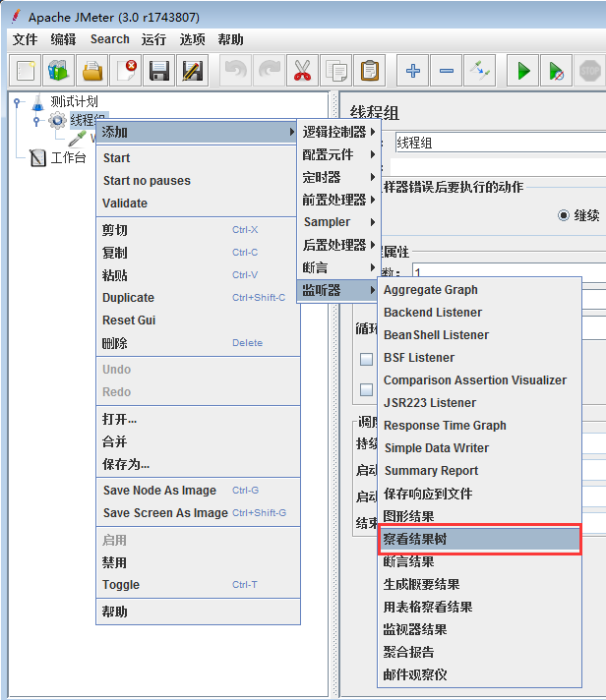Click the Close test plan icon
Screen dimensions: 606x700
(x=126, y=71)
